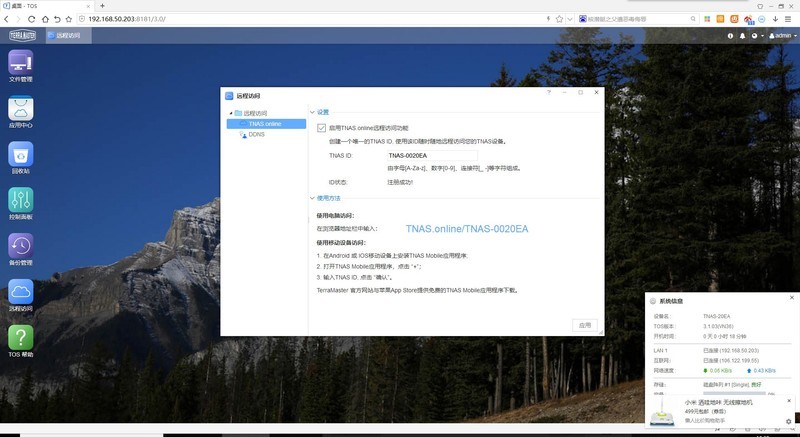800x437 pixels.
Task: Open the notifications bell in TOS top bar
Action: 742,36
